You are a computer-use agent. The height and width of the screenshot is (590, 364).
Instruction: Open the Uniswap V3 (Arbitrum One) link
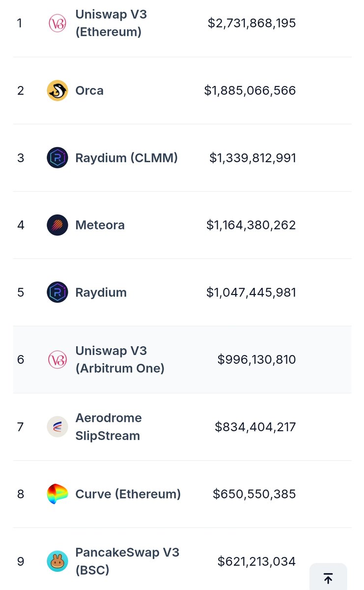click(120, 359)
